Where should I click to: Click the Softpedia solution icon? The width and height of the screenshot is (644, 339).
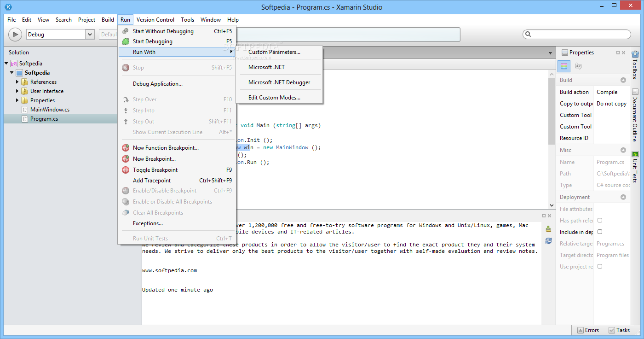click(14, 64)
